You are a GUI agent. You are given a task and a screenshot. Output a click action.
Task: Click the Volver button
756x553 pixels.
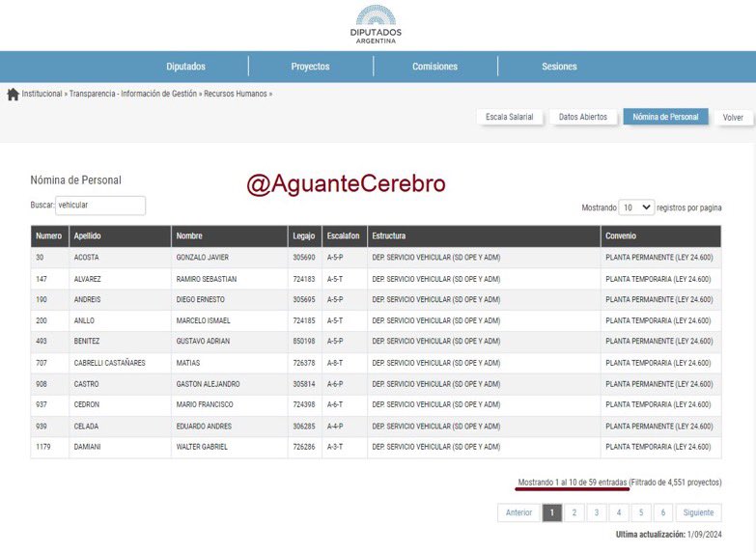tap(733, 117)
